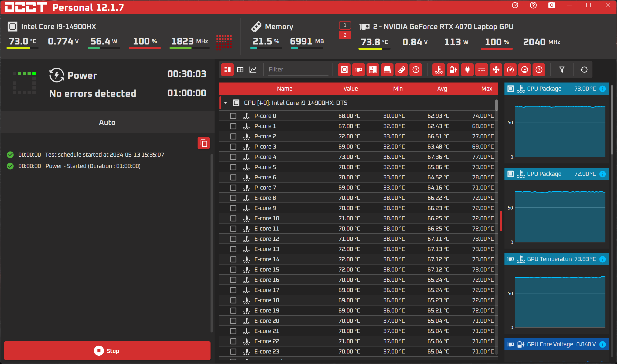Viewport: 617px width, 364px height.
Task: Toggle the memory stick filter icon
Action: [401, 70]
